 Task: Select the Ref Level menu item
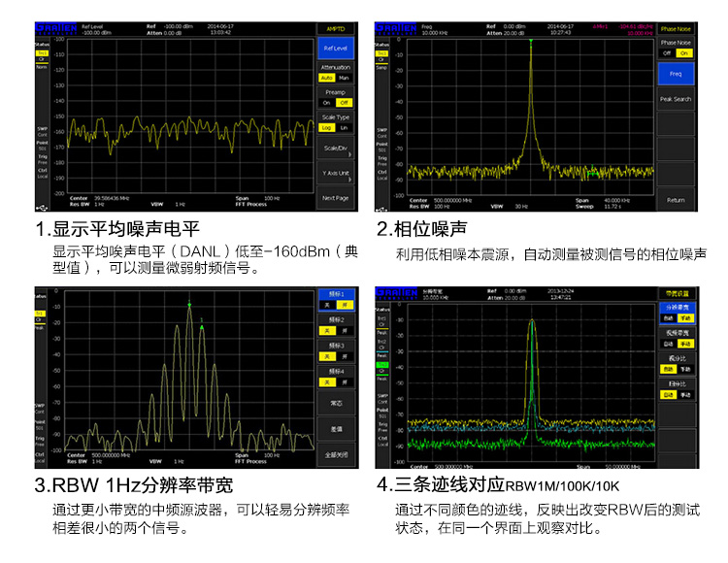tap(335, 48)
